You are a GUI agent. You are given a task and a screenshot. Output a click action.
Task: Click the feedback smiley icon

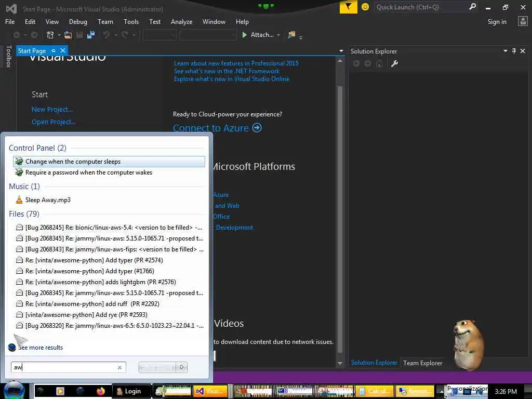365,7
